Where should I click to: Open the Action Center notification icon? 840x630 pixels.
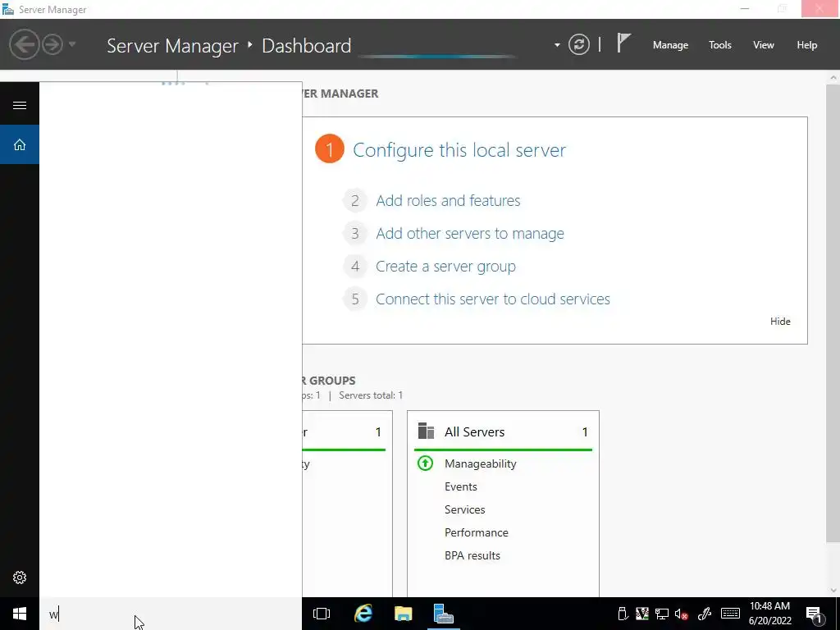pyautogui.click(x=815, y=614)
